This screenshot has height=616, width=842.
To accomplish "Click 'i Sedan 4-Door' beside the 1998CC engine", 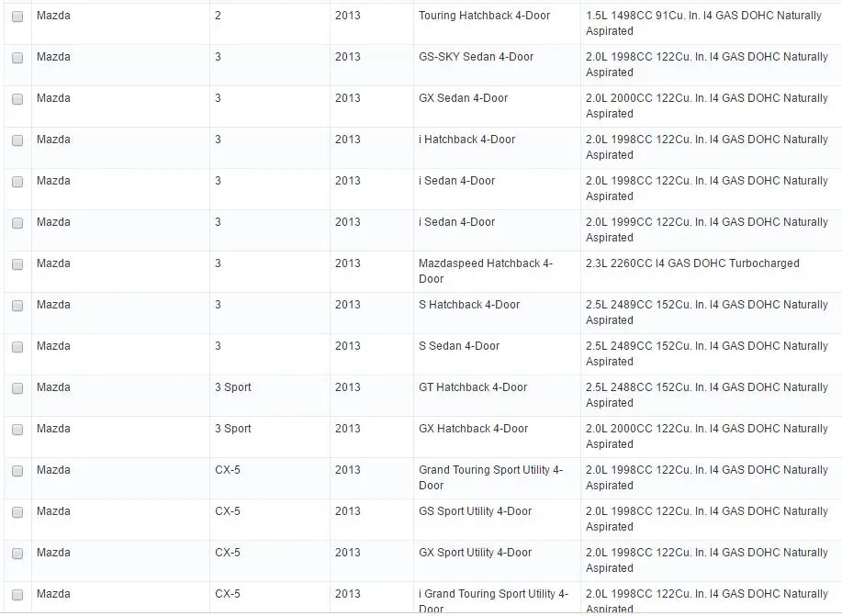I will click(x=457, y=181).
